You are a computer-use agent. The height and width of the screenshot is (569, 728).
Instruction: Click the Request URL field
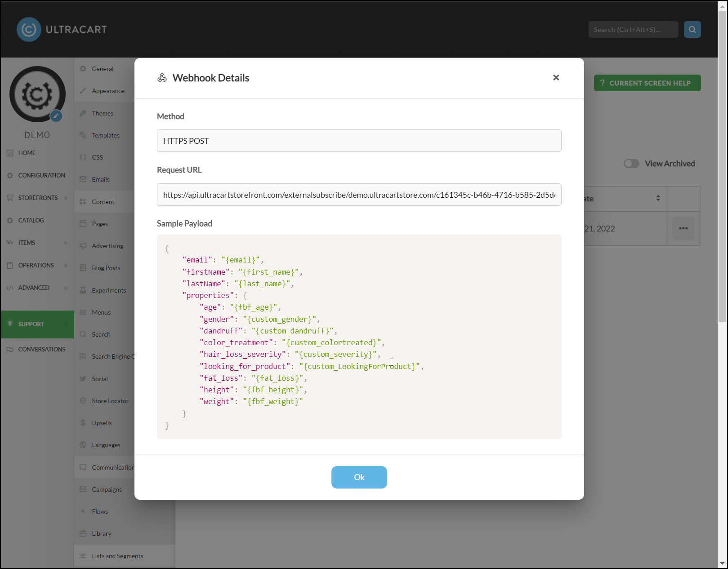coord(359,195)
